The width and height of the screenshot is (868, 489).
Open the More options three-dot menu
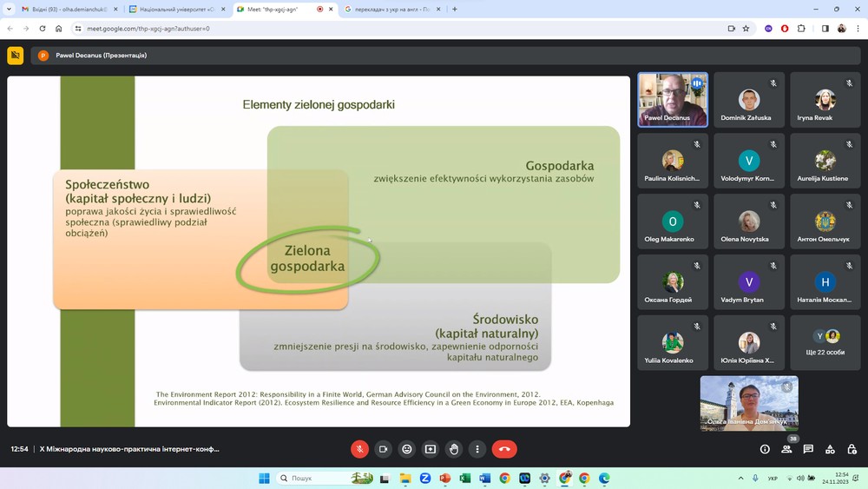click(477, 449)
